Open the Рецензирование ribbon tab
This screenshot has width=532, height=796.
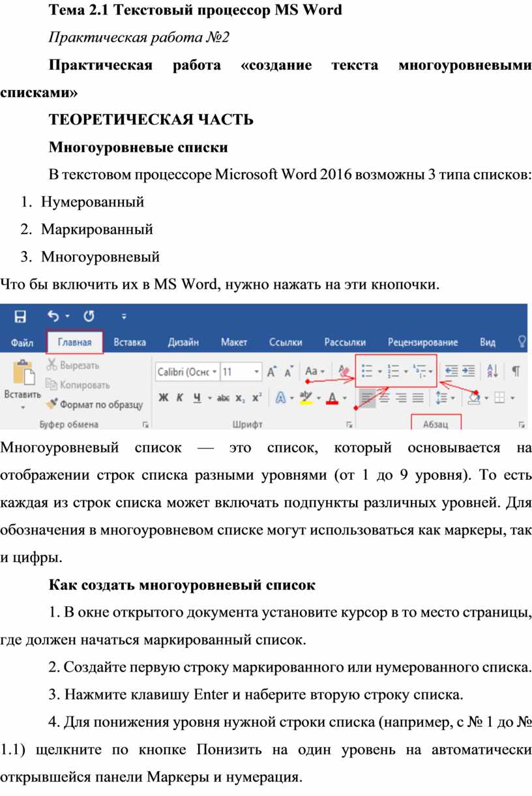click(422, 342)
